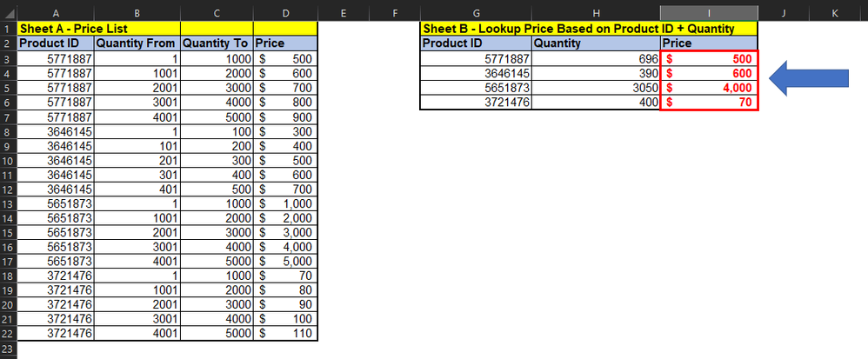The width and height of the screenshot is (868, 359).
Task: Select row 23 header
Action: [9, 349]
